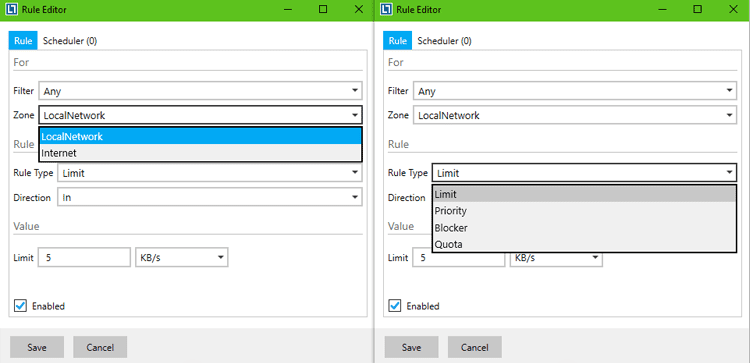750x363 pixels.
Task: Expand the Direction dropdown showing In
Action: coord(210,197)
